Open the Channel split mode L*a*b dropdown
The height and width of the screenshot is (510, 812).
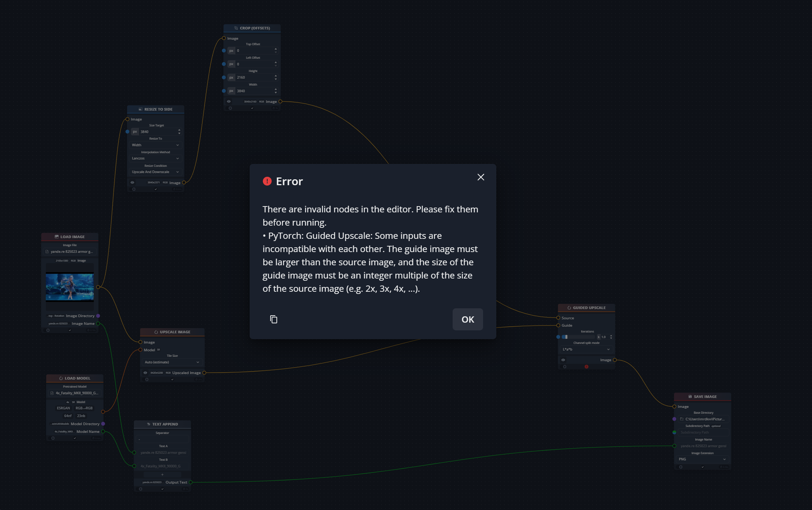coord(586,349)
